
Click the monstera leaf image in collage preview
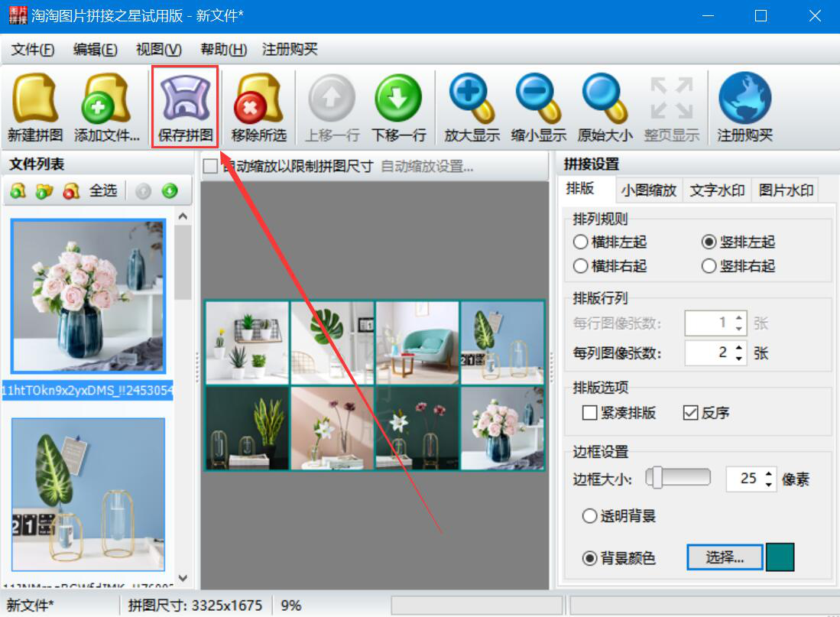point(332,342)
